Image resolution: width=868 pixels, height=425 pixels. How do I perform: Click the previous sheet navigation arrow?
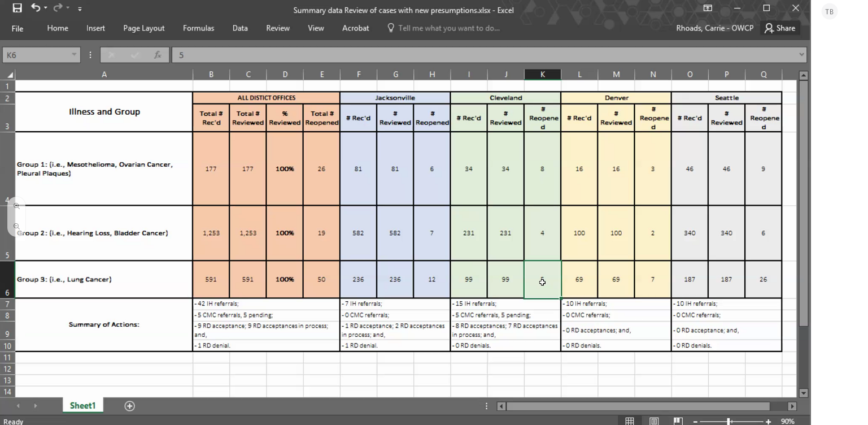coord(18,406)
